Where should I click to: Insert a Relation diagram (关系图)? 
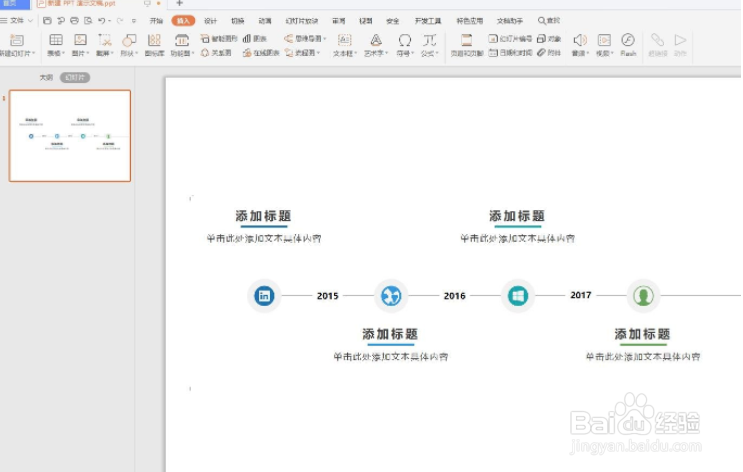[216, 53]
